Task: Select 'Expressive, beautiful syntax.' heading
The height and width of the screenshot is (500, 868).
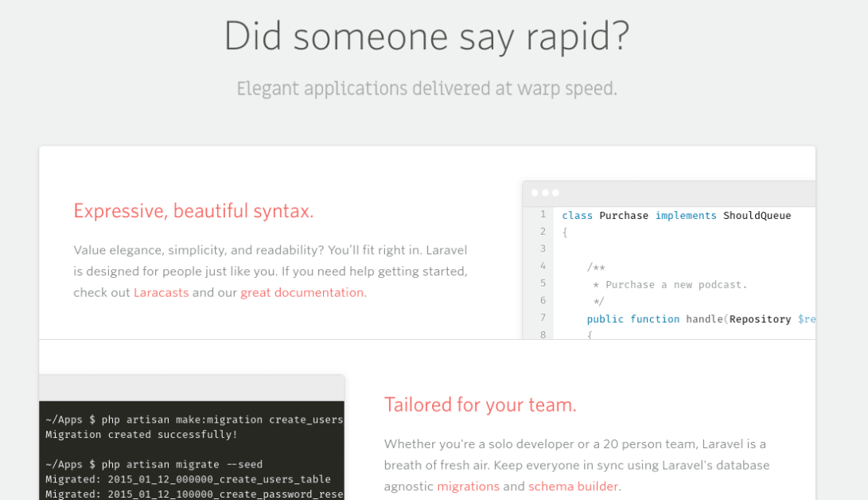Action: coord(193,211)
